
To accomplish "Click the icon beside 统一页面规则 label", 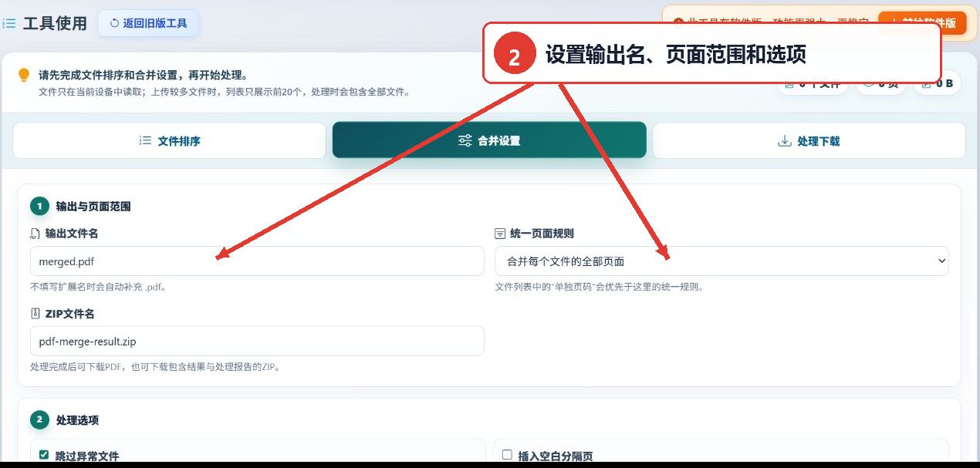I will [x=499, y=234].
